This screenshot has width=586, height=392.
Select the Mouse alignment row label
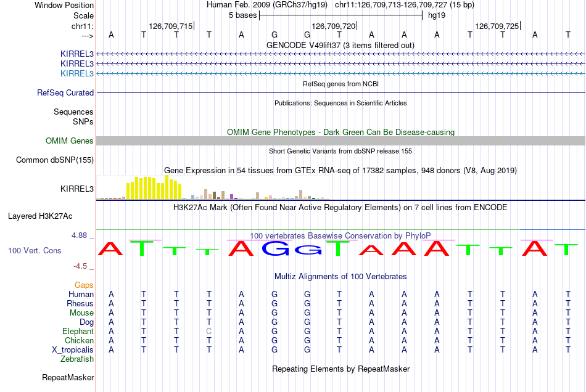[x=81, y=313]
